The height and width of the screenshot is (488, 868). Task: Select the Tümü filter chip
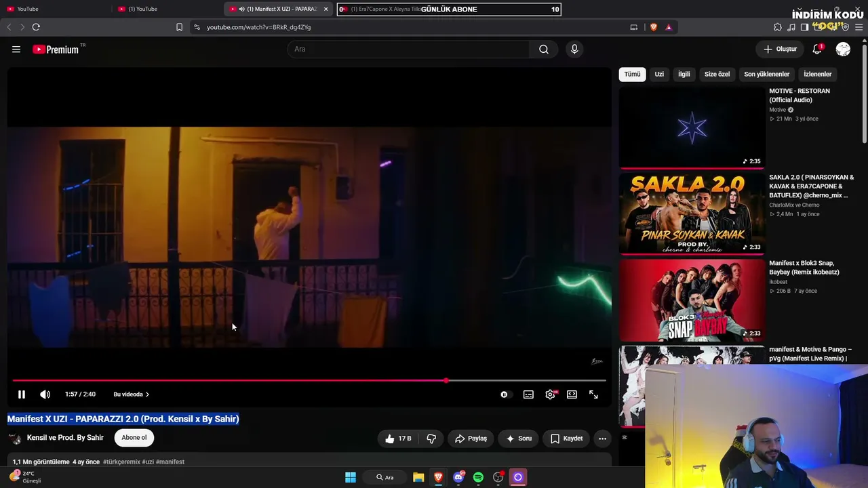tap(632, 74)
